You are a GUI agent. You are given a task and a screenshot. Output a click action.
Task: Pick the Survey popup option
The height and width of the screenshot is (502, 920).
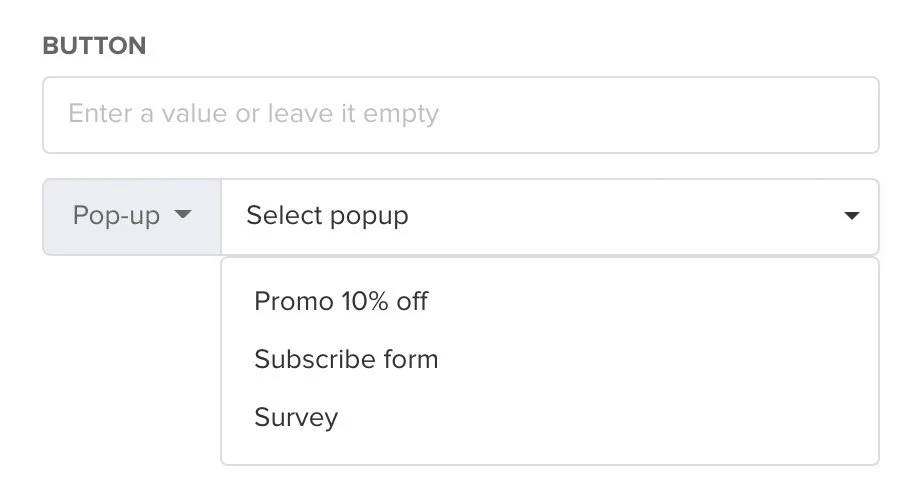click(x=296, y=417)
